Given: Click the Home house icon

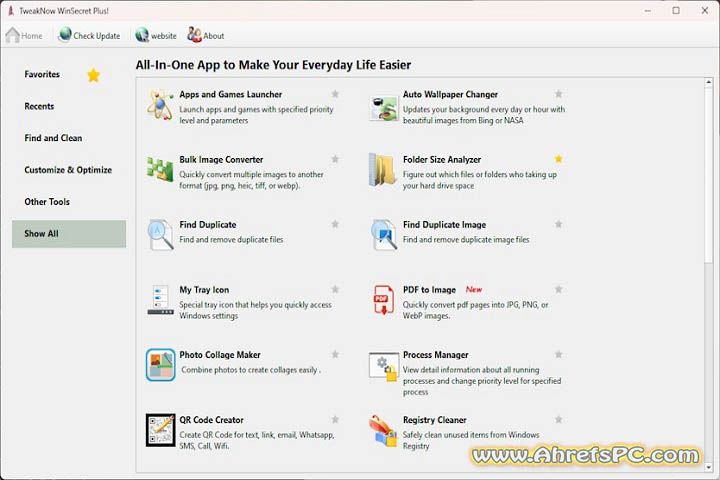Looking at the screenshot, I should pos(12,35).
